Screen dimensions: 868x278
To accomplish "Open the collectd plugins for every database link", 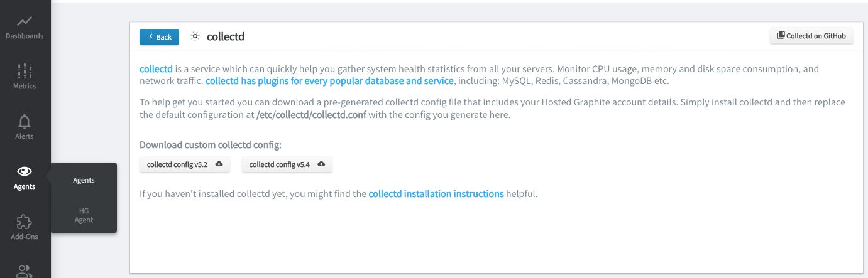I will [329, 81].
